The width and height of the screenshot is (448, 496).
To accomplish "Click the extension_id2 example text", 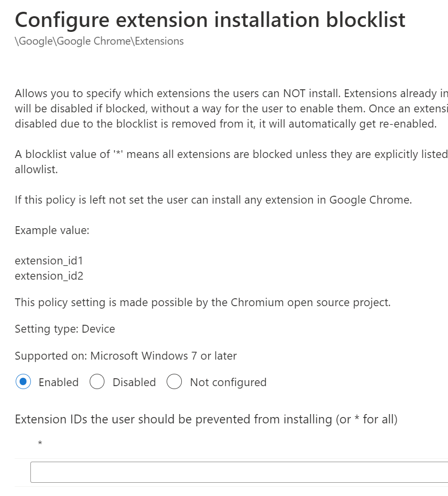I will [x=49, y=276].
